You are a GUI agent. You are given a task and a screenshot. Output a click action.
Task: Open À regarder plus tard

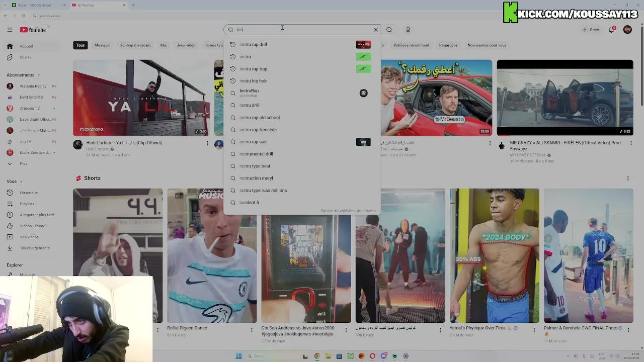click(x=33, y=215)
